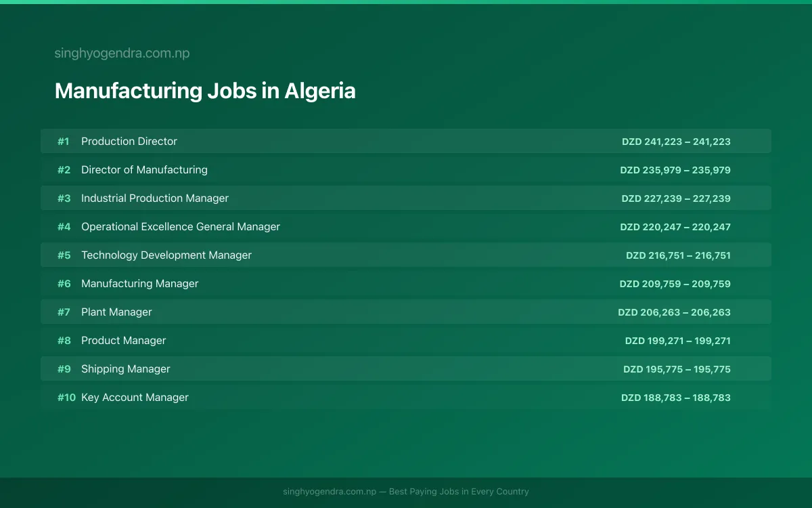The height and width of the screenshot is (508, 812).
Task: Click salary DZD 206,263 – 206,263
Action: pyautogui.click(x=674, y=312)
